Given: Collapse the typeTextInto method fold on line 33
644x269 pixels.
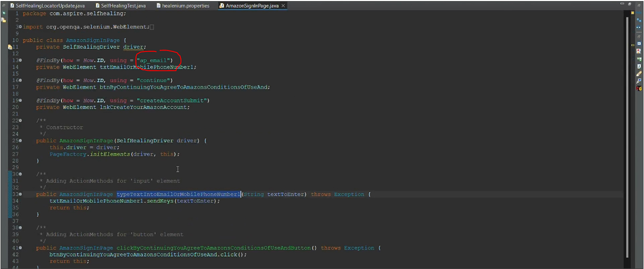Looking at the screenshot, I should tap(20, 194).
